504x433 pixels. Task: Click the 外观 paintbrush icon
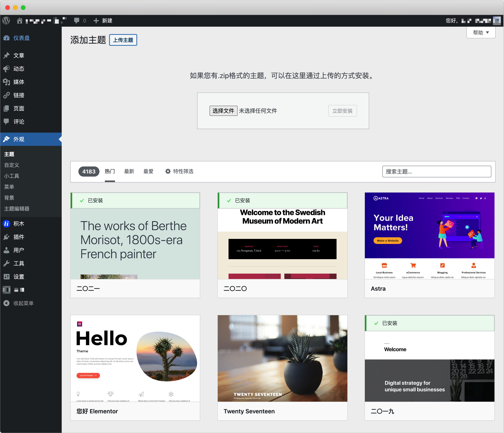pos(7,139)
